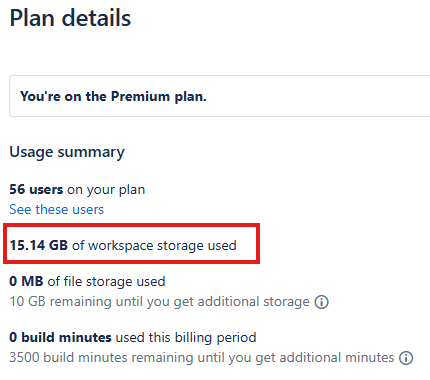
Task: Click 'of file storage used' text
Action: 106,282
